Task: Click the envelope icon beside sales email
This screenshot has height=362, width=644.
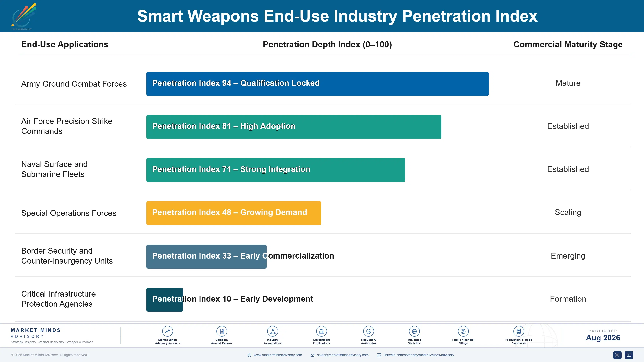Action: (x=313, y=355)
